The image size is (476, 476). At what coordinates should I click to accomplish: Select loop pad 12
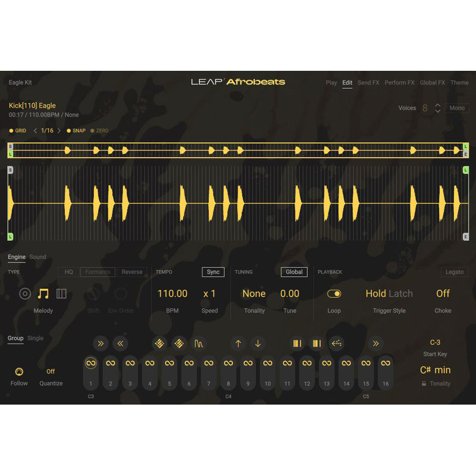[x=307, y=372]
